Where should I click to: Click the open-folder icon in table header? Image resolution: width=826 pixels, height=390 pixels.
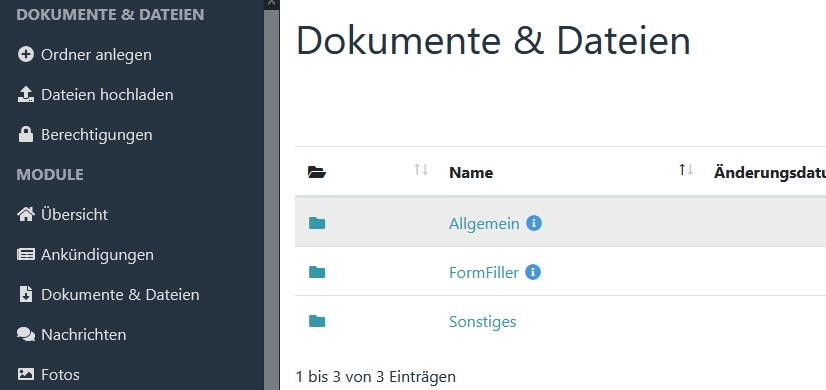[x=317, y=172]
